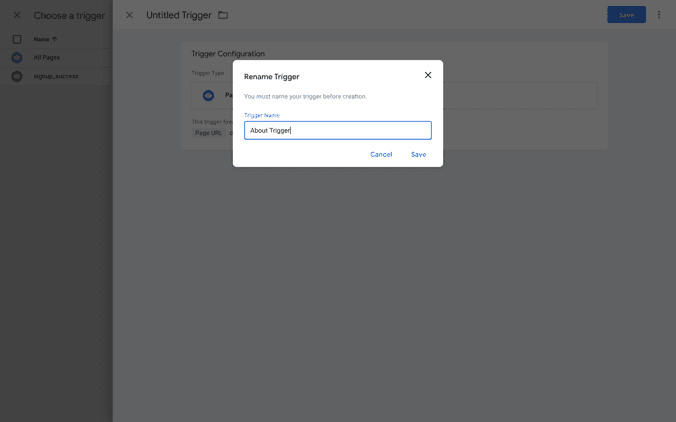The height and width of the screenshot is (422, 676).
Task: Close the Rename Trigger dialog
Action: pos(428,75)
